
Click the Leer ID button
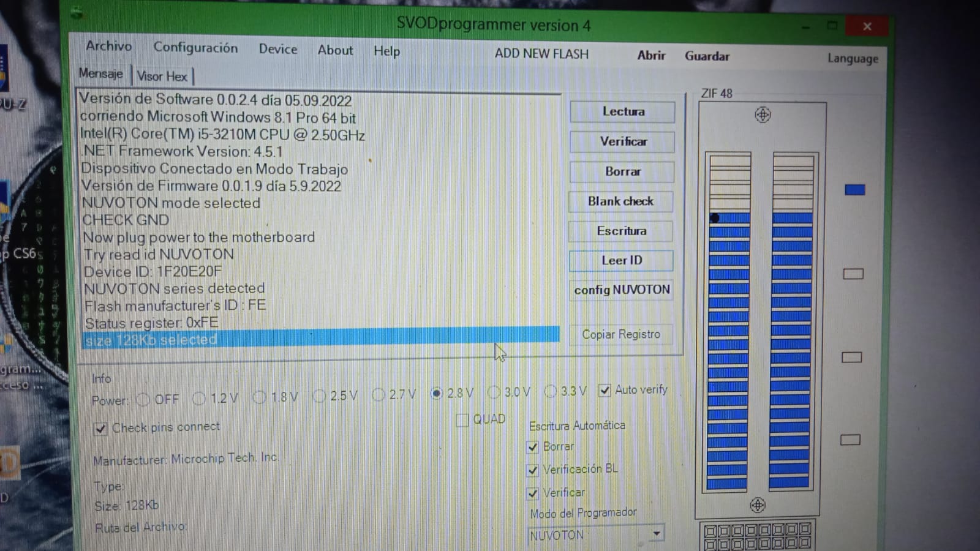tap(622, 260)
